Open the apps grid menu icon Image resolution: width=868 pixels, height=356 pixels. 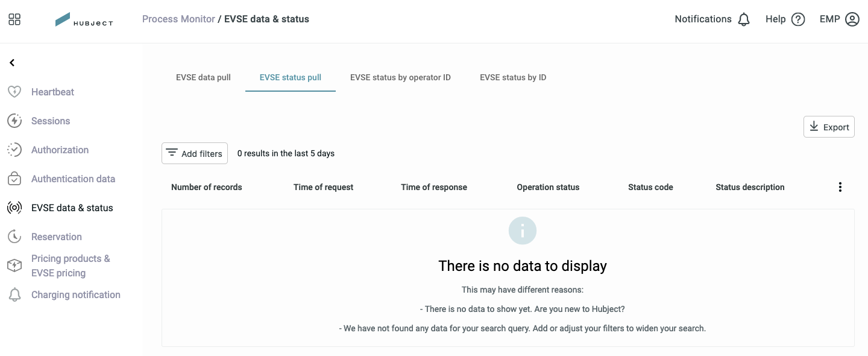pyautogui.click(x=14, y=19)
